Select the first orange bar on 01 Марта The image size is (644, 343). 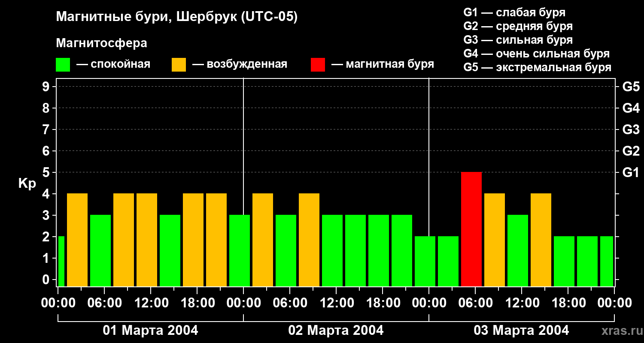point(77,240)
